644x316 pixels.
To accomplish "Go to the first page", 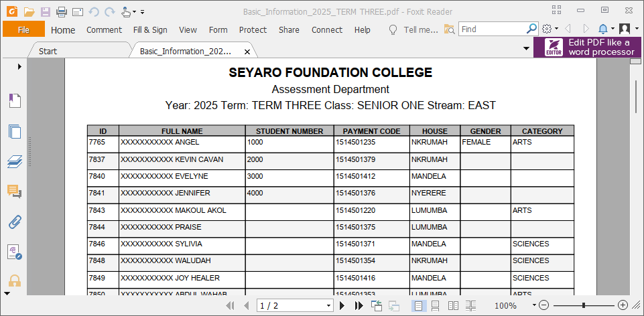I will coord(231,305).
